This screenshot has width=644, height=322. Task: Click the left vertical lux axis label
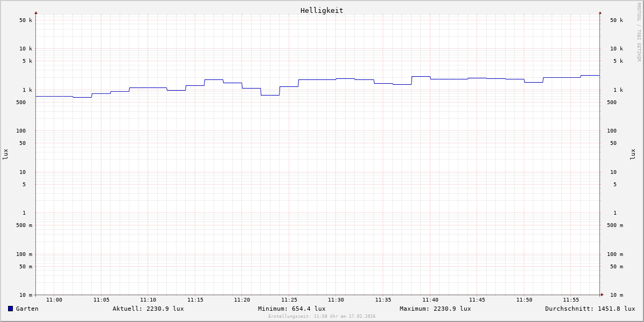coord(5,154)
